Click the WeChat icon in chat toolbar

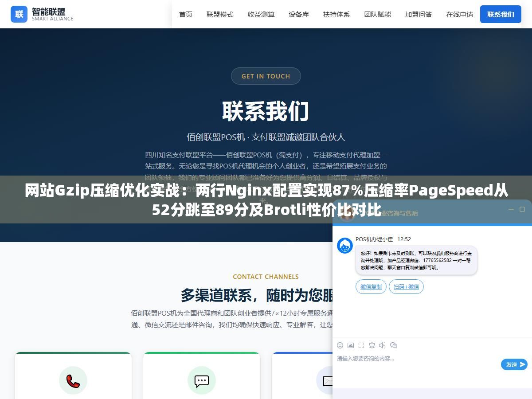[x=393, y=345]
